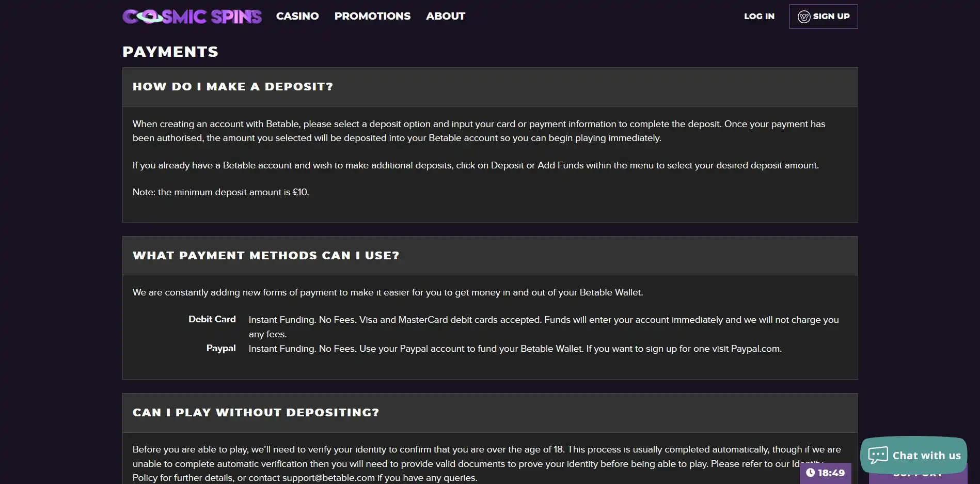Select the Debit Card payment label

click(212, 319)
